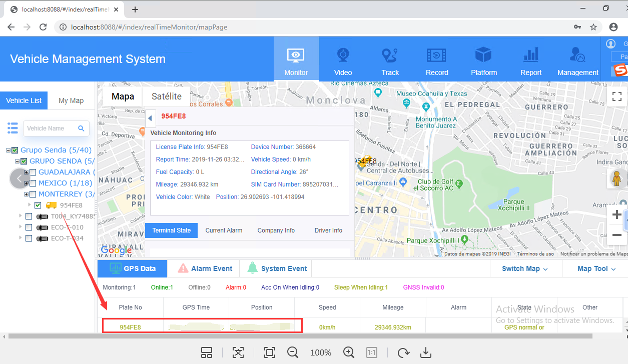
Task: Reload the browser page
Action: [x=43, y=27]
